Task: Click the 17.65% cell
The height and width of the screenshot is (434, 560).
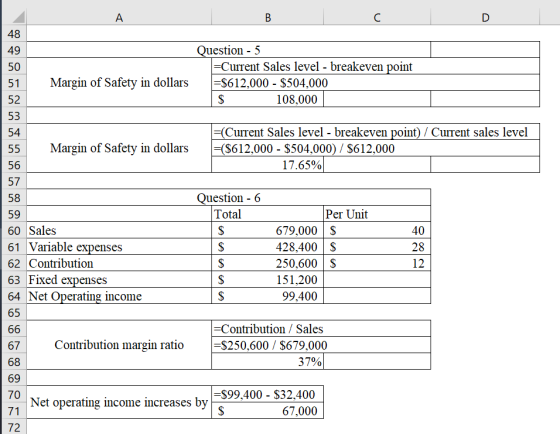Action: (268, 165)
